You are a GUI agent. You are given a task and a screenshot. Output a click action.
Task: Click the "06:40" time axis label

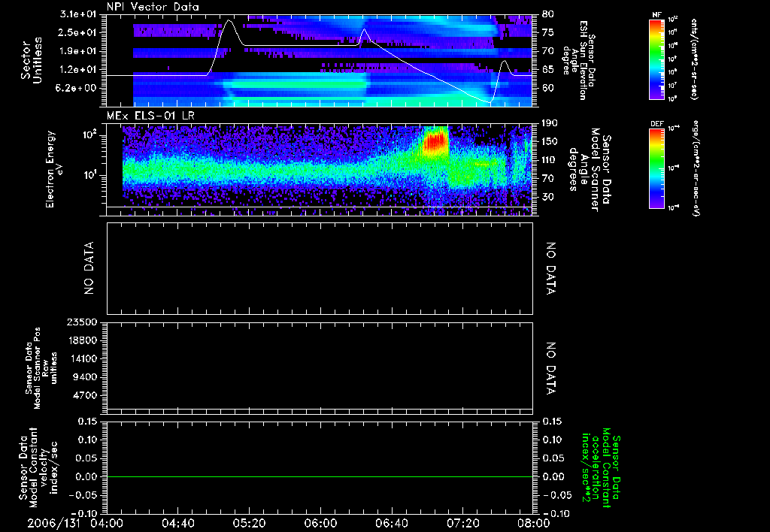pos(391,523)
